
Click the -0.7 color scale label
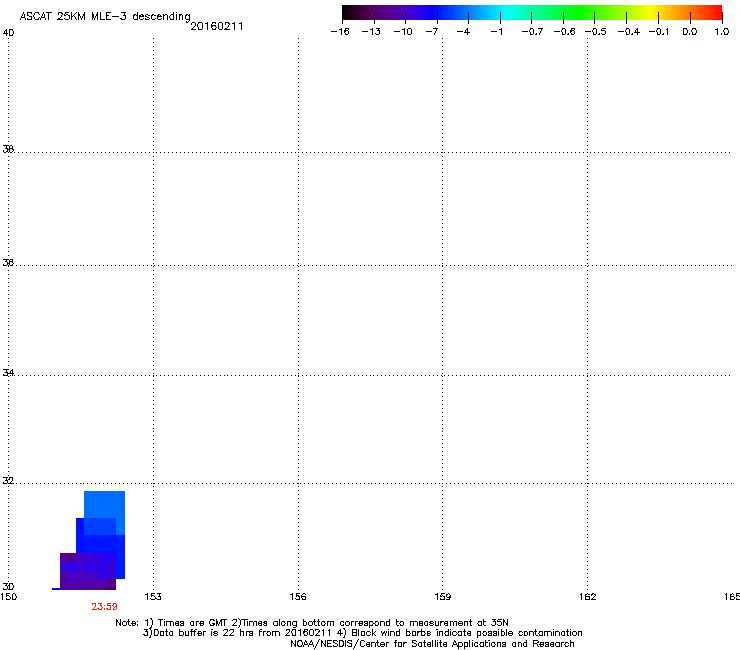[532, 32]
